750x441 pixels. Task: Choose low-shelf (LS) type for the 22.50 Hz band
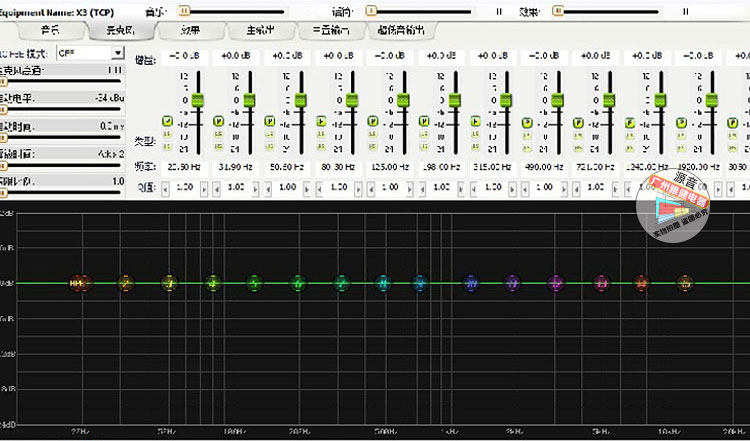[x=167, y=135]
